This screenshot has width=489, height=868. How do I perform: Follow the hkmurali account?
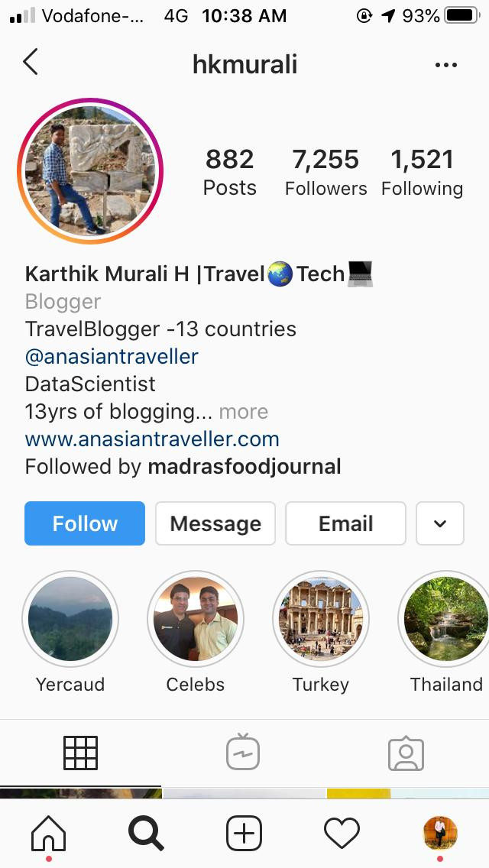[85, 523]
